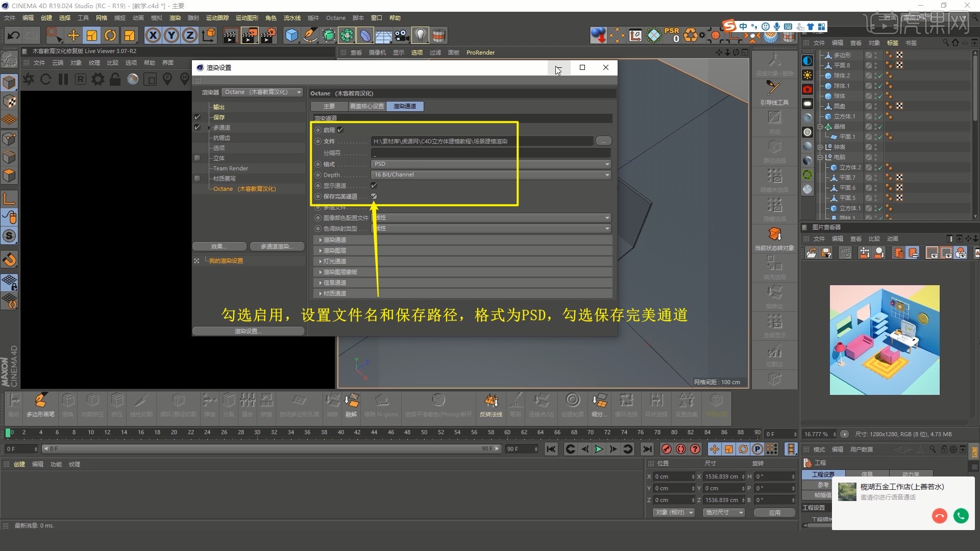Screen dimensions: 980x551
Task: Toggle the 保存完美通道 checkbox
Action: point(374,196)
